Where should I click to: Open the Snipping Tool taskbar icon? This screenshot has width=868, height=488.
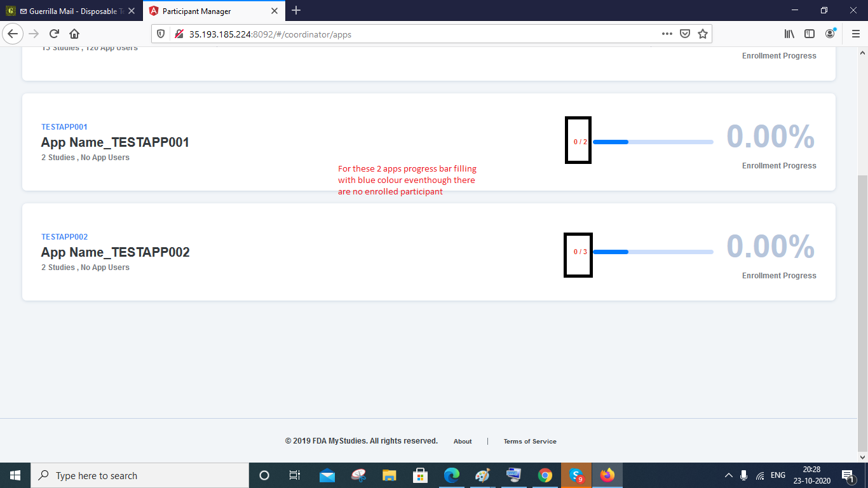pyautogui.click(x=358, y=475)
